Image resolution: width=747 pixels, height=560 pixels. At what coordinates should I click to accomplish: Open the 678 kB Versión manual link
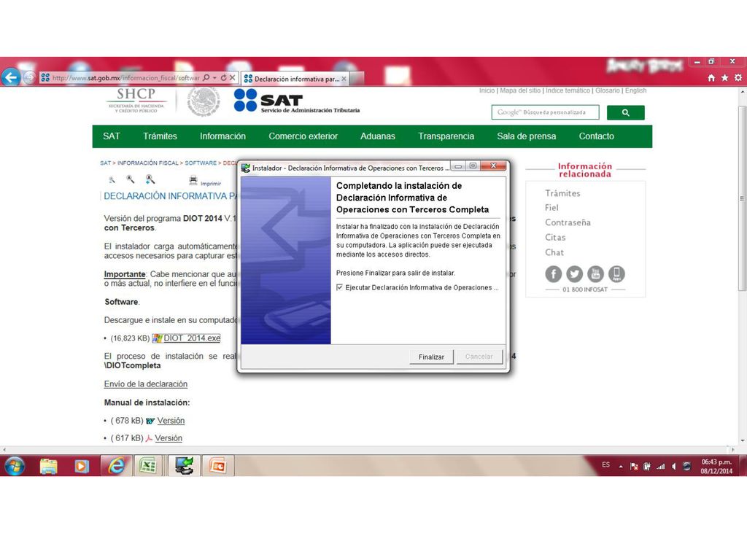[x=171, y=421]
